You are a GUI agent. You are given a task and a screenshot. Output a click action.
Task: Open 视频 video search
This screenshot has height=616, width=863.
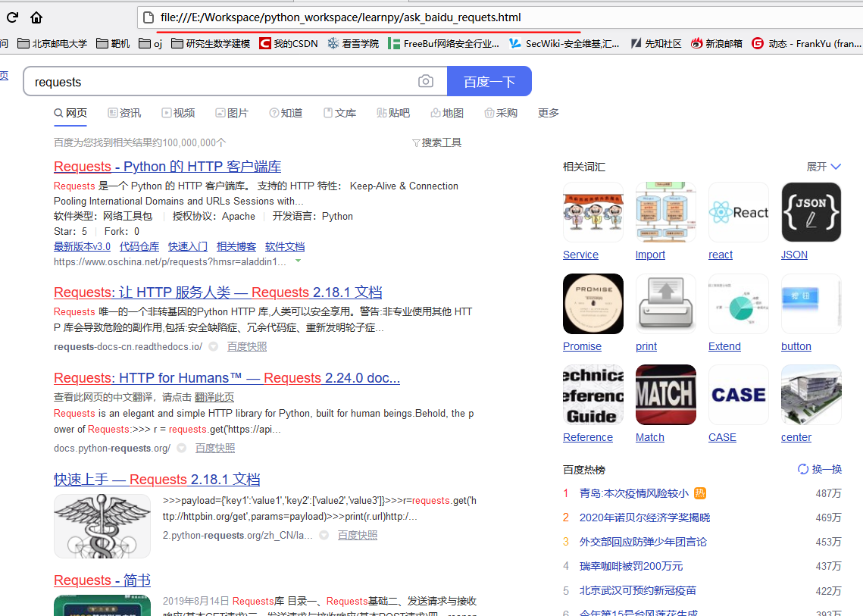178,112
